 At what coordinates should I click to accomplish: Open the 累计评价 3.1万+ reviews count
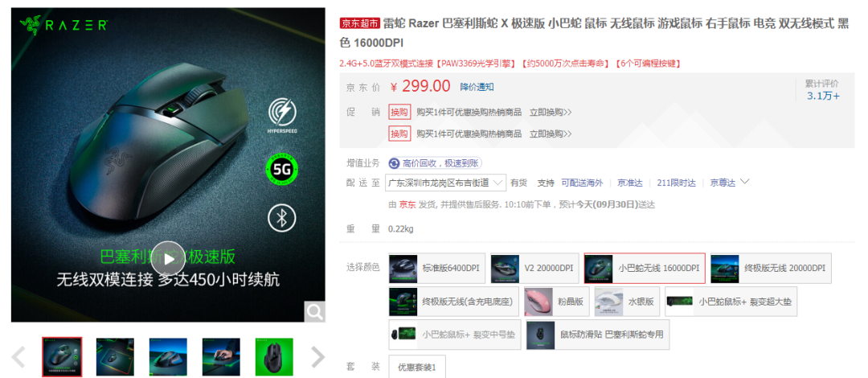tap(822, 90)
